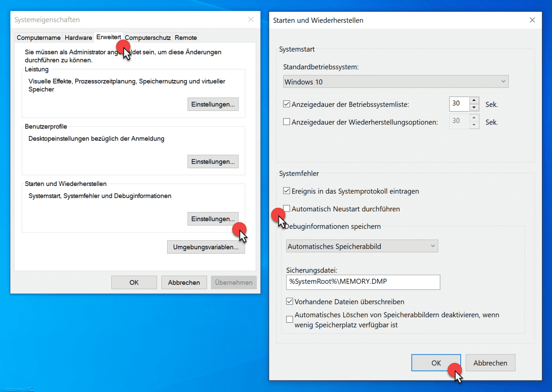This screenshot has height=392, width=552.
Task: Click the Sicherungsdatei path field
Action: tap(363, 282)
